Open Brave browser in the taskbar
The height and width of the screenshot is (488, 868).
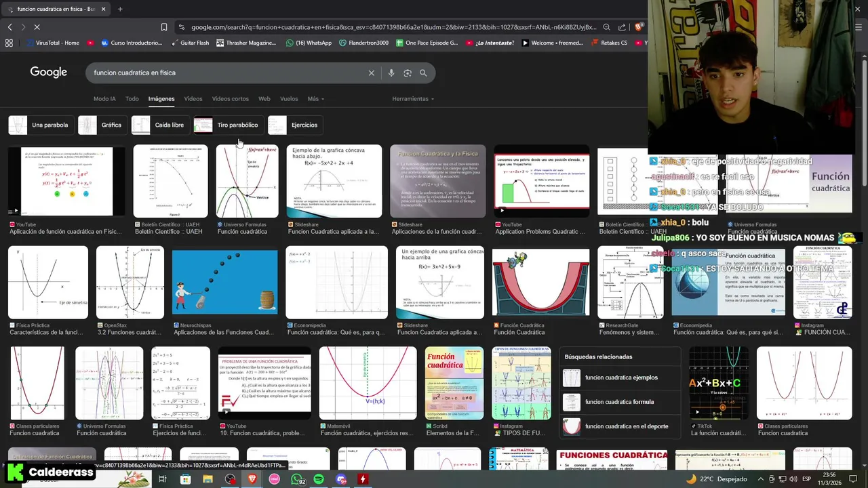point(252,479)
